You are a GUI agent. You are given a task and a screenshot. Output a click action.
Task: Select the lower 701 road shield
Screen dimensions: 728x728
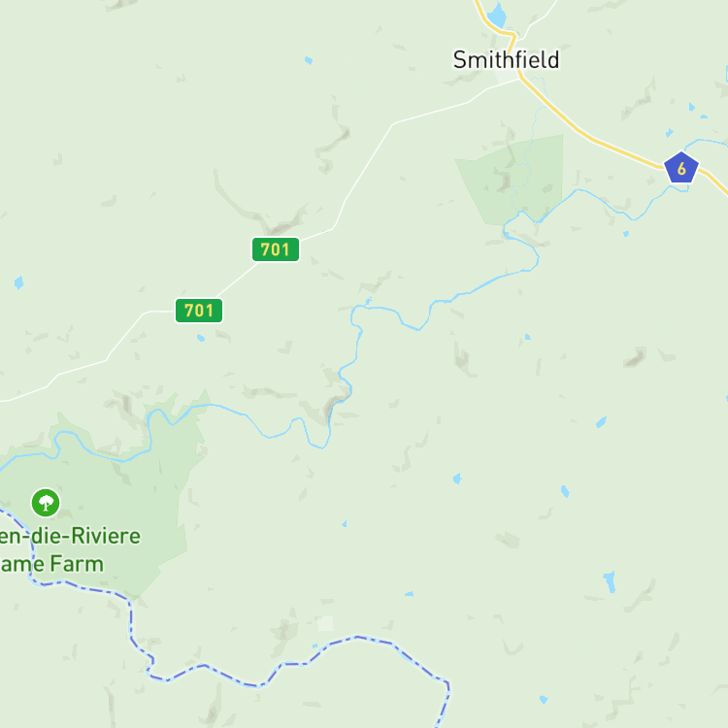coord(199,311)
